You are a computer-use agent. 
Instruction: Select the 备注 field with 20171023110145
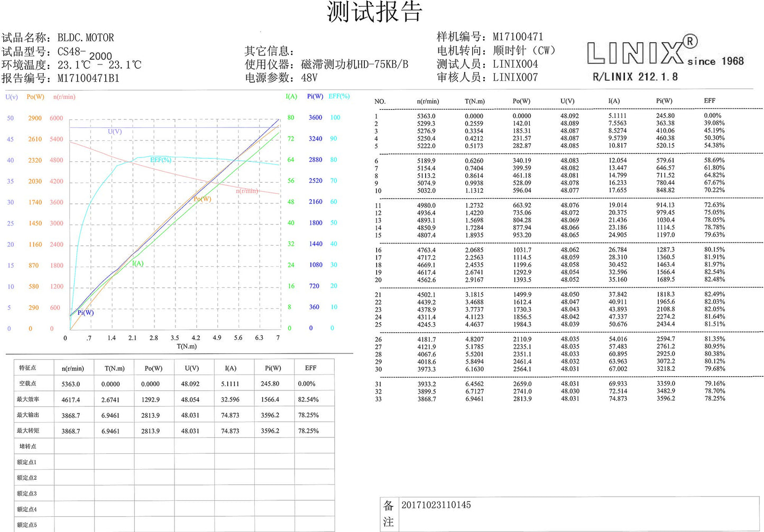[570, 514]
